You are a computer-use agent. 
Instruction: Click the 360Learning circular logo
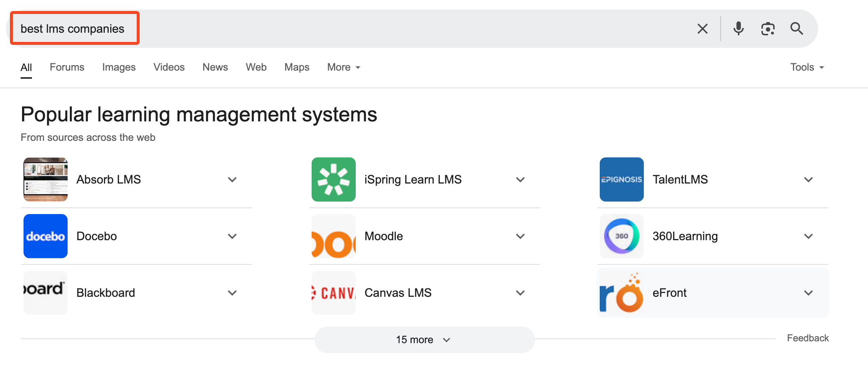coord(621,236)
